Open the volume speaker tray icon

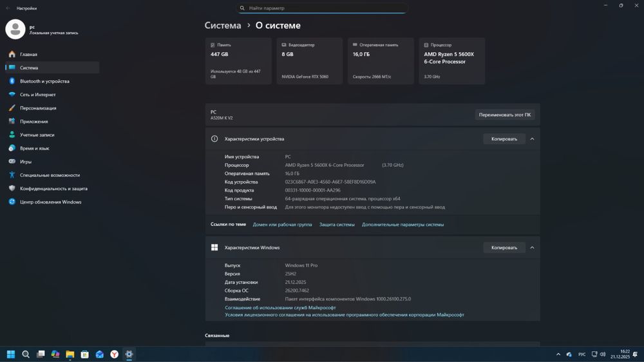pyautogui.click(x=603, y=354)
